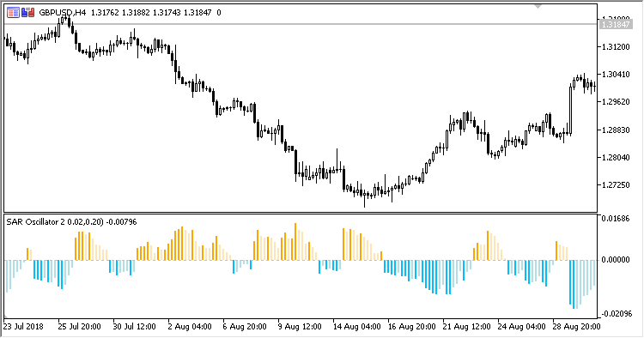The width and height of the screenshot is (644, 338).
Task: Click the current price label 1.31847
Action: click(615, 25)
